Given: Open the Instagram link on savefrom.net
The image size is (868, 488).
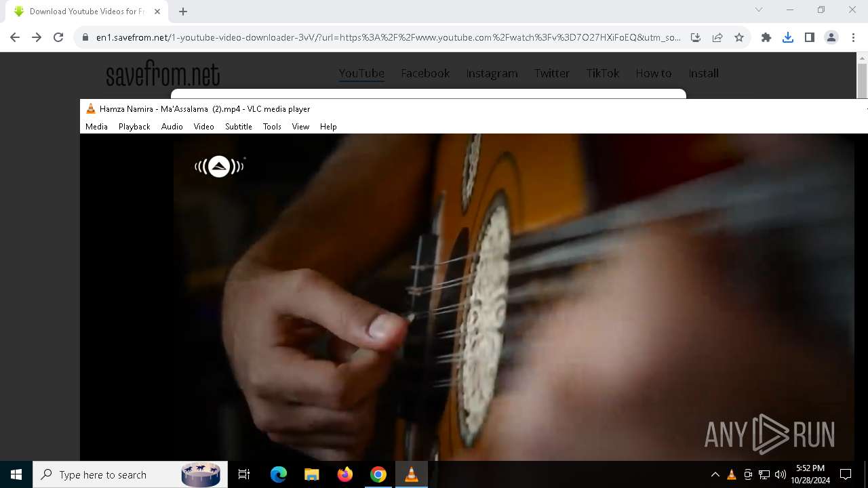Looking at the screenshot, I should click(492, 73).
